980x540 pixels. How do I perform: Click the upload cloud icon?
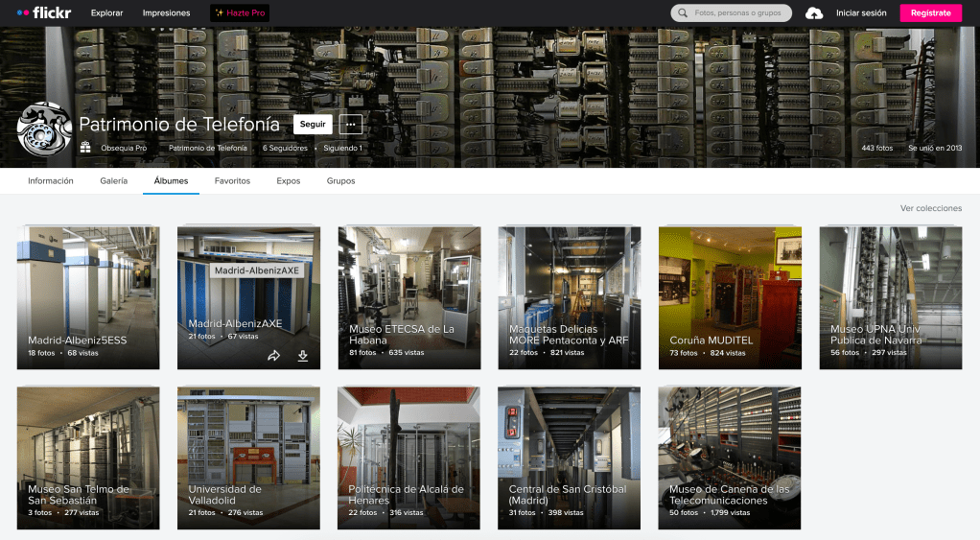coord(814,13)
